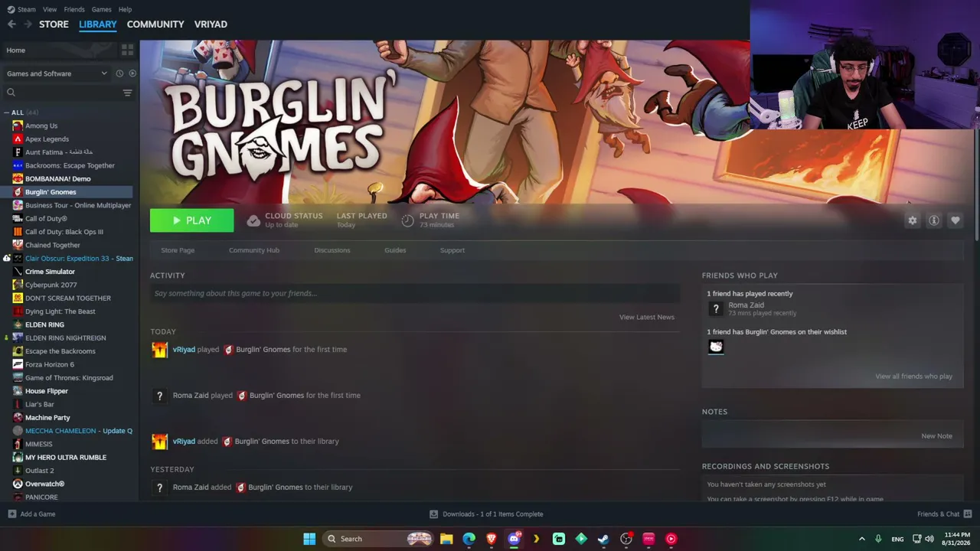Open Discord from taskbar
Viewport: 980px width, 551px height.
tap(514, 539)
